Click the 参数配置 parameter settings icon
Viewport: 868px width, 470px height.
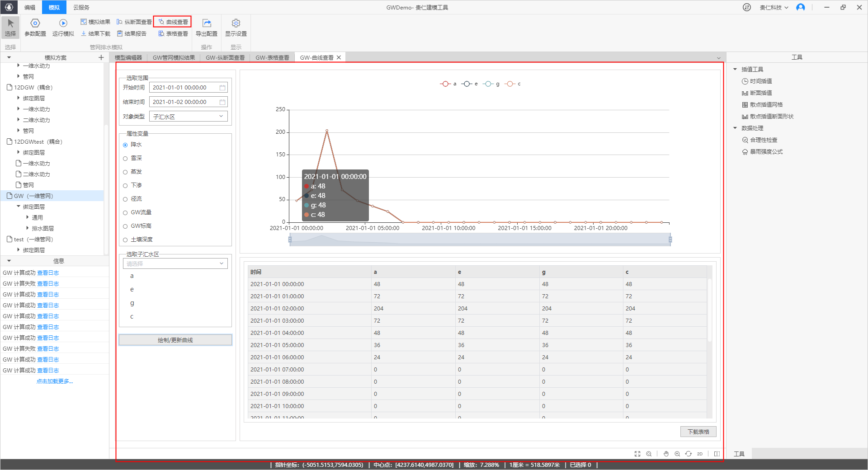click(x=35, y=23)
